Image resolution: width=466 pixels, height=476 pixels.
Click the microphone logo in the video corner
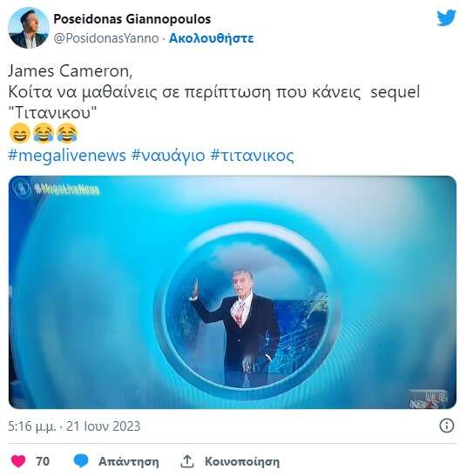[x=22, y=189]
